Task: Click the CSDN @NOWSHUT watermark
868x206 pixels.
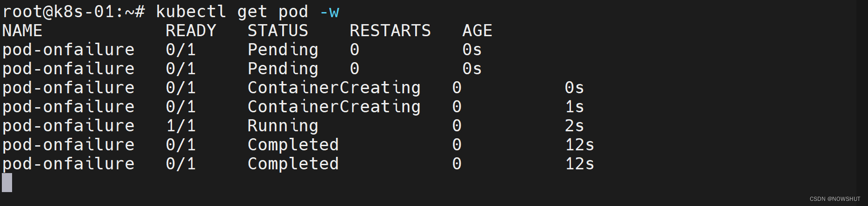Action: coord(835,199)
